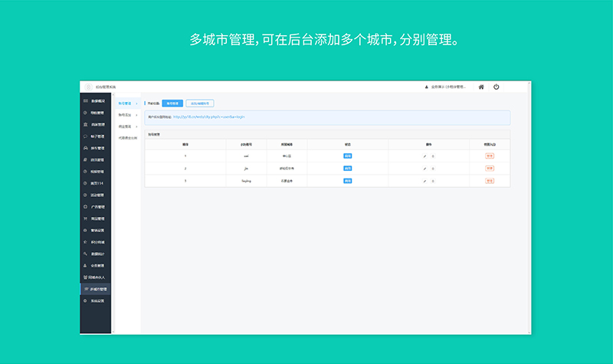Image resolution: width=613 pixels, height=364 pixels.
Task: Click the delete icon in table row 2
Action: (433, 169)
